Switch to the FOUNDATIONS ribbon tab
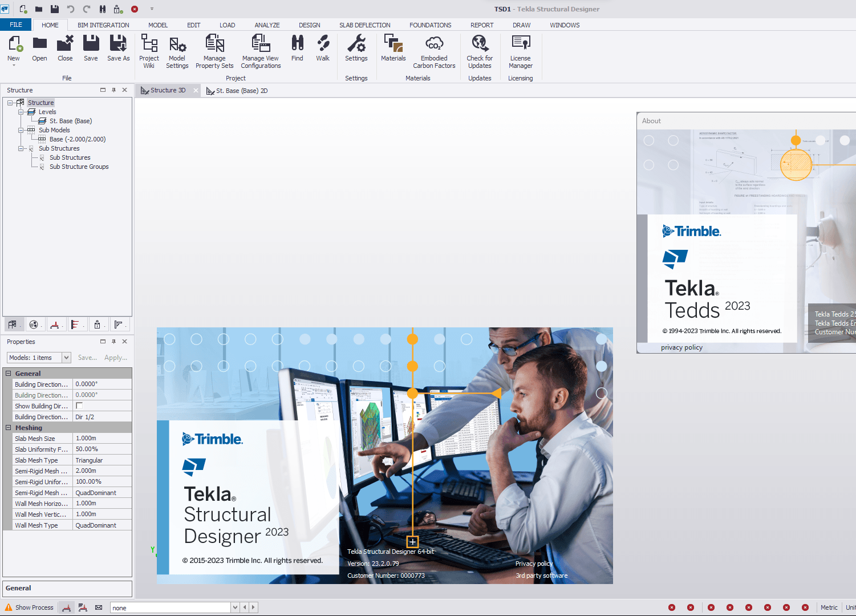Viewport: 856px width, 616px height. 430,25
